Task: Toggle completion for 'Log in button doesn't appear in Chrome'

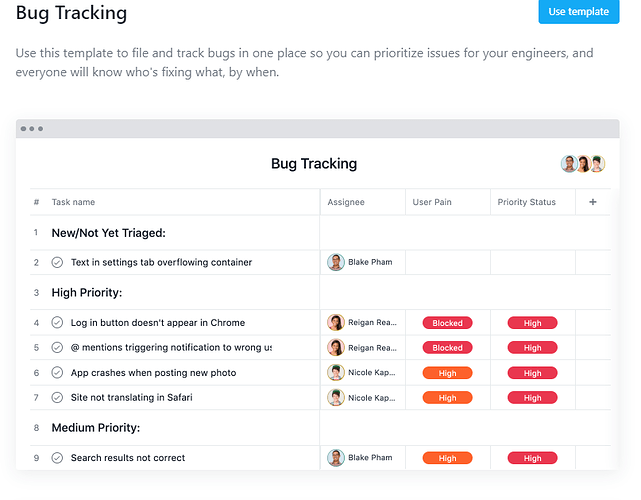Action: 57,323
